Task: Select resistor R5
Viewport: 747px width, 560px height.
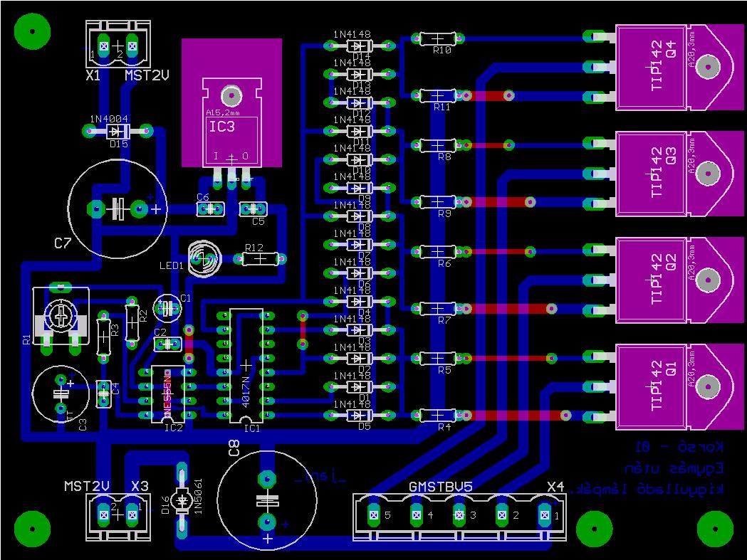Action: point(437,358)
